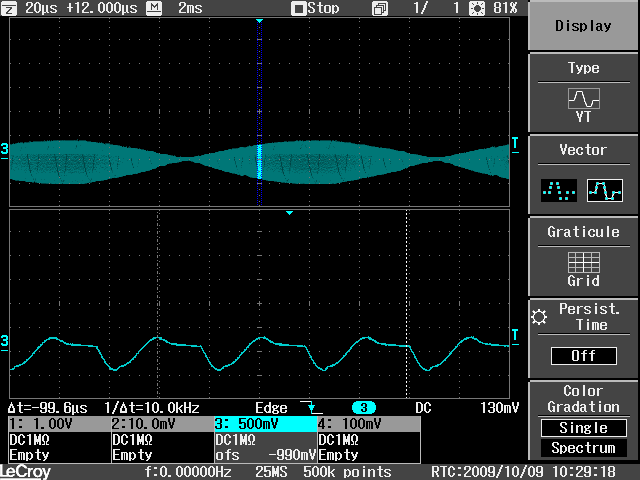Click channel 1 DC1MΩ coupling text
The height and width of the screenshot is (480, 640).
click(29, 440)
